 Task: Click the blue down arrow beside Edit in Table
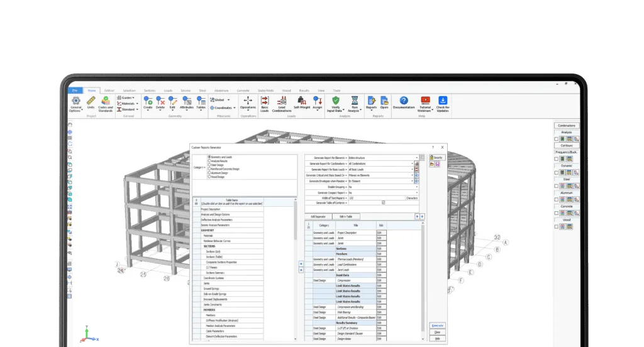pyautogui.click(x=422, y=216)
